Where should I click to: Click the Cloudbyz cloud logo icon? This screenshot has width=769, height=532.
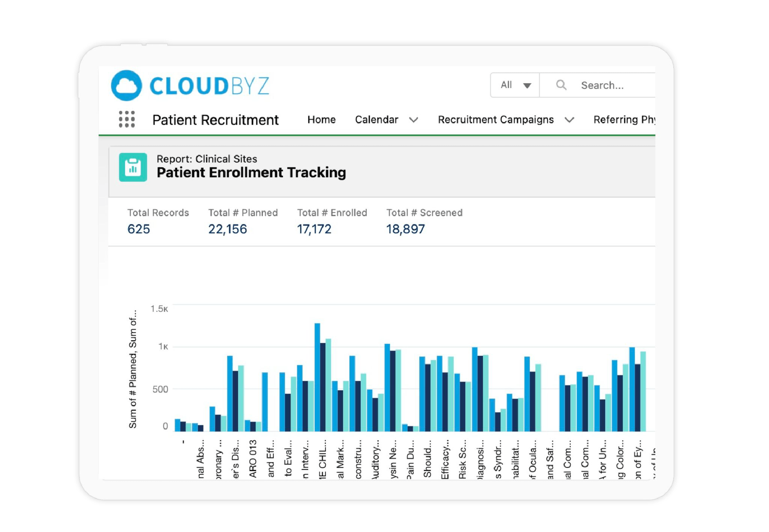click(x=126, y=85)
